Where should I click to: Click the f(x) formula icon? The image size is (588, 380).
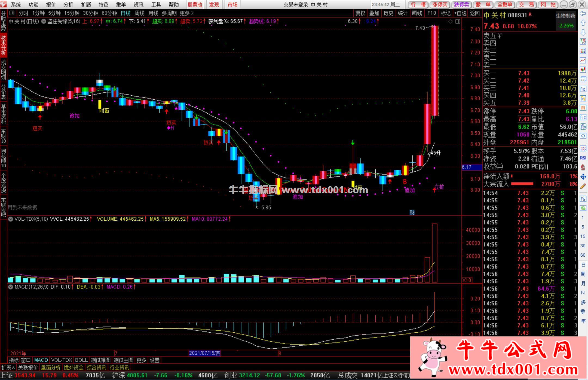click(583, 126)
